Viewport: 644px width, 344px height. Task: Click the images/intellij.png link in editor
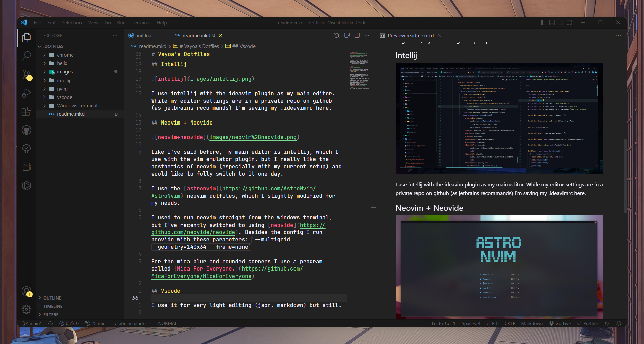[220, 79]
